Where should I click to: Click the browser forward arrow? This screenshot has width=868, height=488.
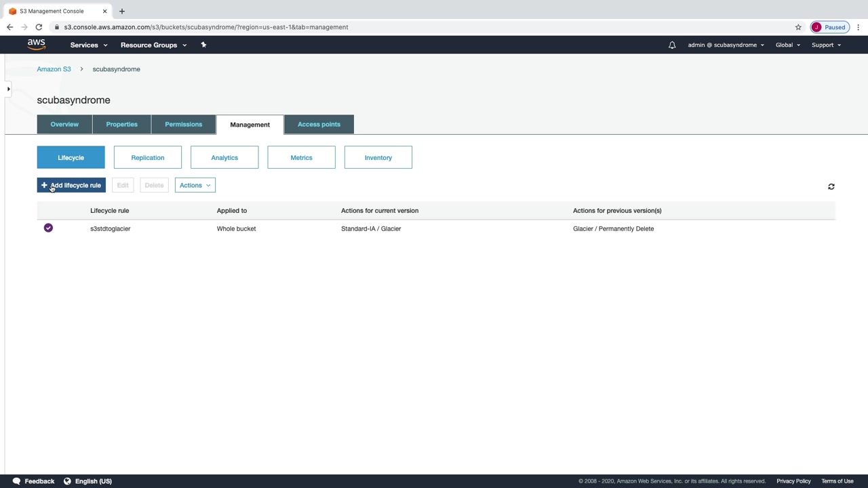(x=24, y=27)
